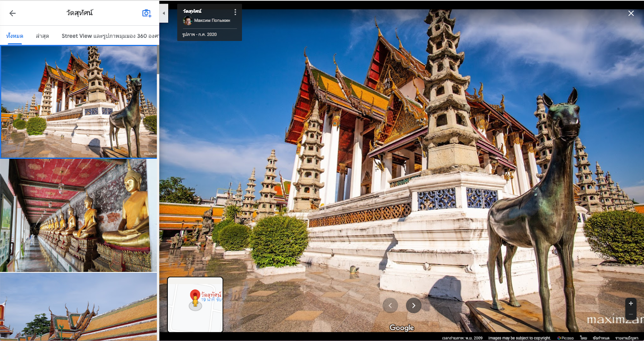Go to previous photo with left chevron
644x341 pixels.
[x=390, y=306]
